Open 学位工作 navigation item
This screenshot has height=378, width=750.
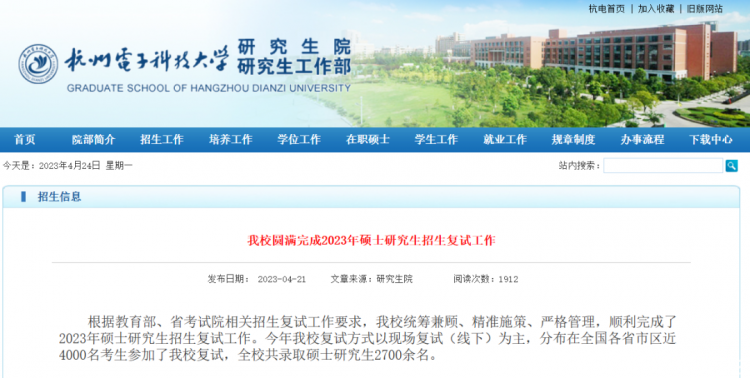pos(299,140)
